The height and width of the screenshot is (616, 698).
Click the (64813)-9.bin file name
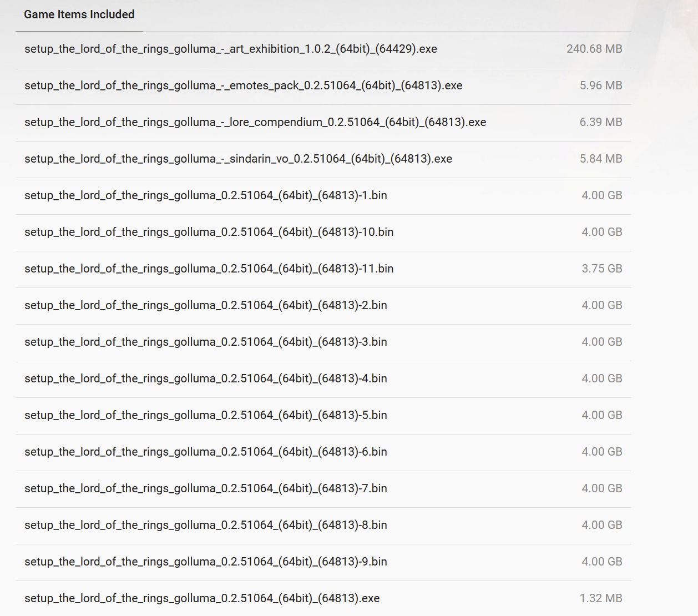[x=206, y=562]
